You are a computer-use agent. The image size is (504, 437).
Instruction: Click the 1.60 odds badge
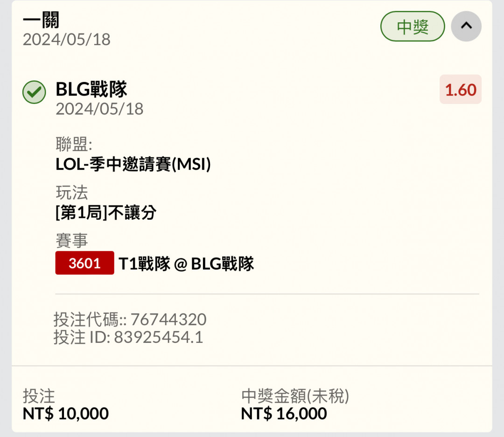coord(460,90)
